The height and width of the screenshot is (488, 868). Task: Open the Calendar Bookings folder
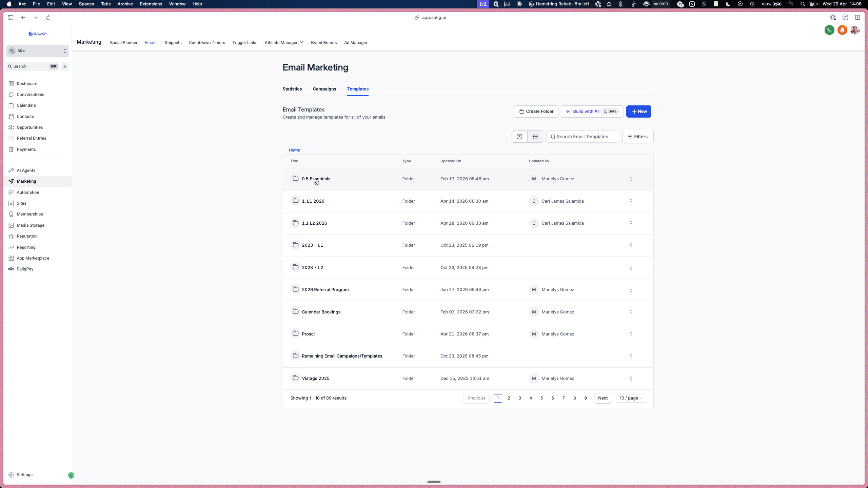321,312
